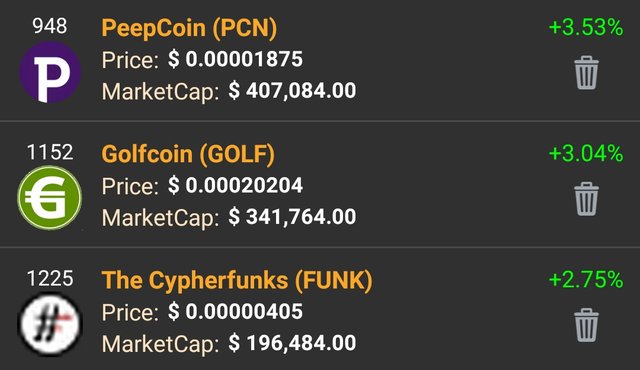Screen dimensions: 640x370
Task: Select Cypherfunks price $ 0.00000405
Action: (236, 312)
